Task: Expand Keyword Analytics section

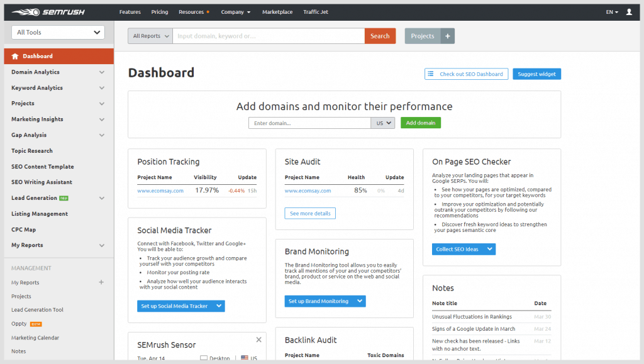Action: [101, 88]
